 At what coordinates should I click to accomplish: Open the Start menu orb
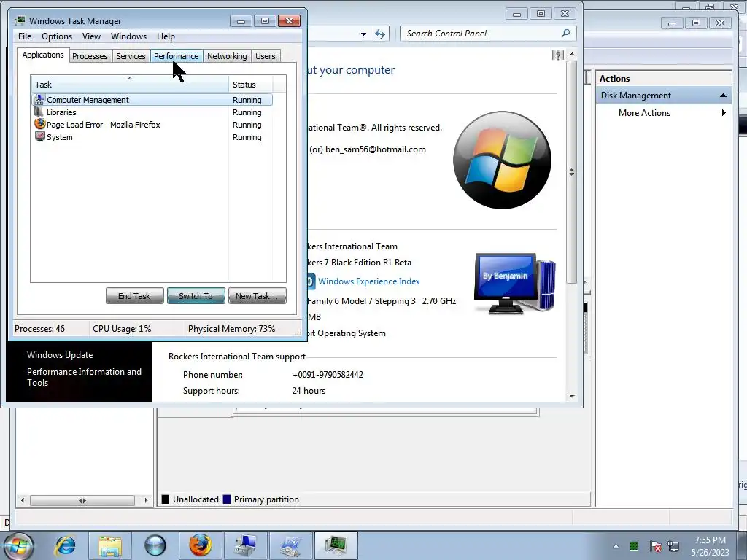(18, 545)
